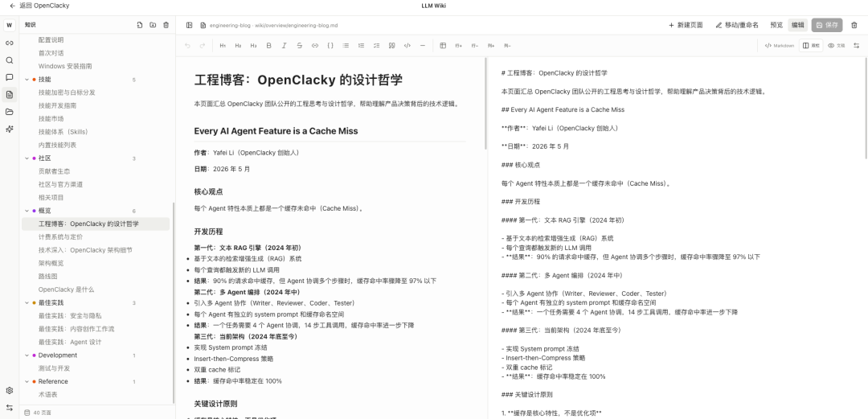Switch to 预览 preview tab
Screen dimensions: 868x419
pyautogui.click(x=776, y=25)
